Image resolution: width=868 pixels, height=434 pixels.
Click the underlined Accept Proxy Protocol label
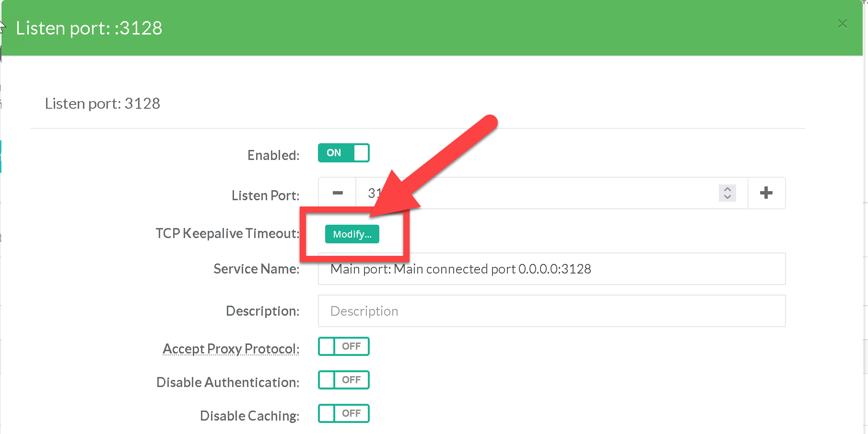(x=231, y=349)
